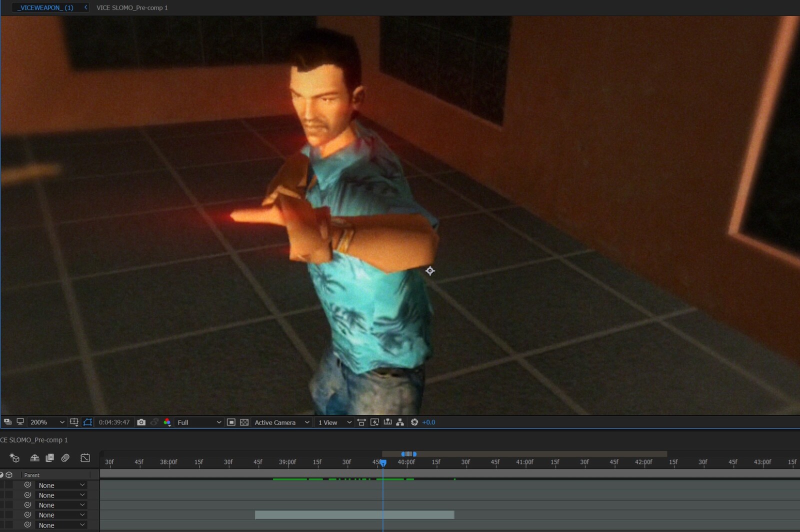Click the Parent column header
Viewport: 800px width, 532px height.
[31, 475]
